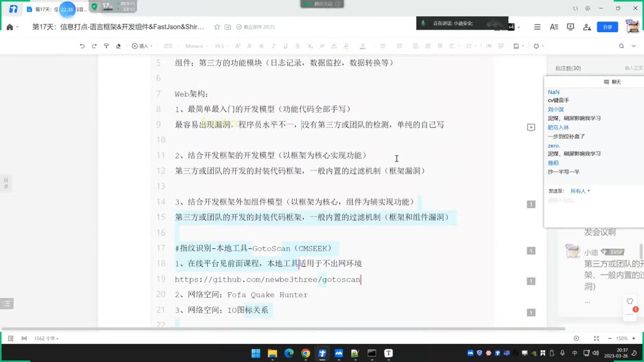The image size is (644, 362).
Task: Click the move-to-folder icon
Action: pyautogui.click(x=228, y=27)
